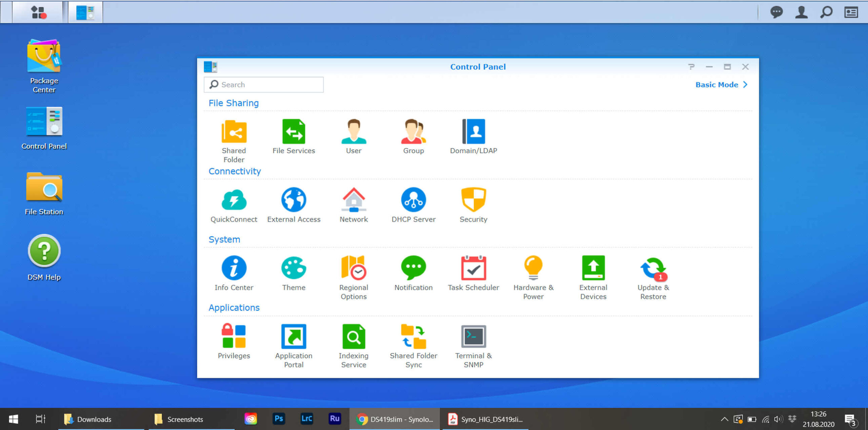Open Windows Start menu
The width and height of the screenshot is (868, 430).
coord(14,419)
